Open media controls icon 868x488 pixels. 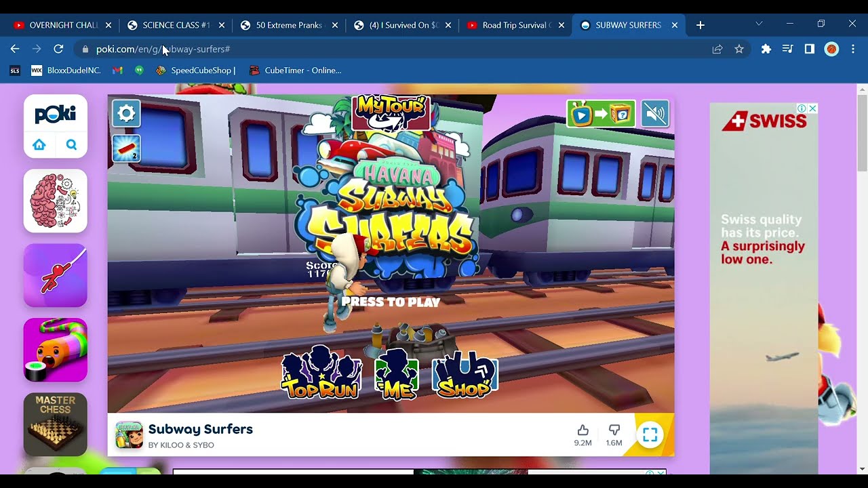(x=787, y=49)
